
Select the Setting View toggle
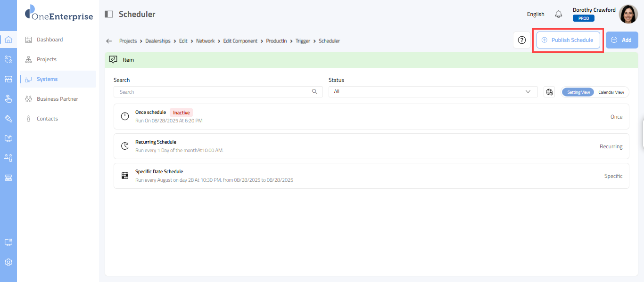(578, 92)
